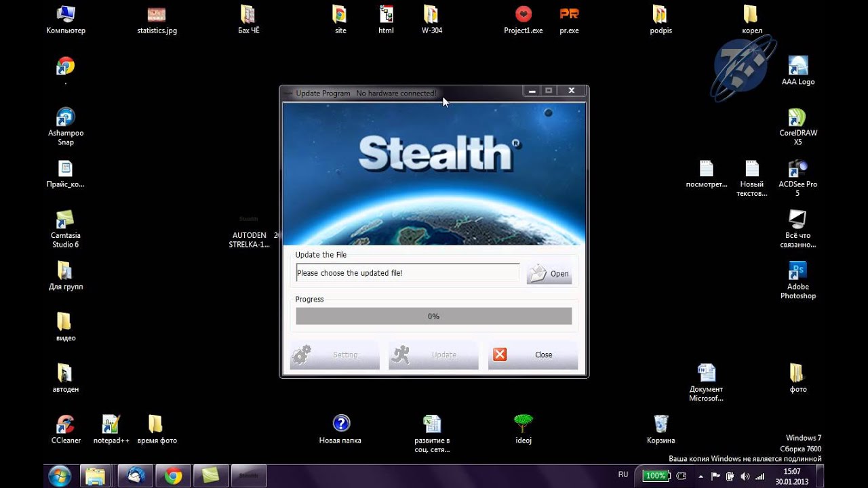Minimize the Update Program window
868x488 pixels.
click(532, 90)
